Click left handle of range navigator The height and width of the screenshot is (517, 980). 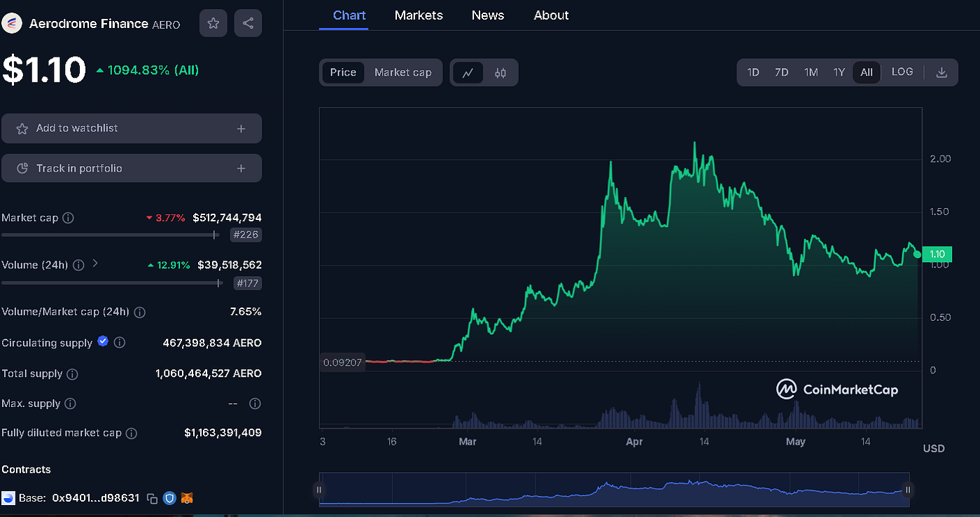point(319,490)
